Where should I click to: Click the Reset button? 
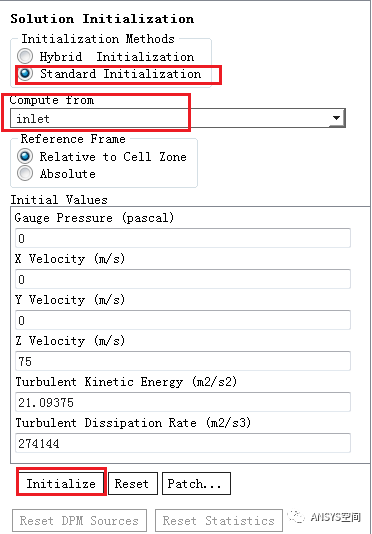133,483
